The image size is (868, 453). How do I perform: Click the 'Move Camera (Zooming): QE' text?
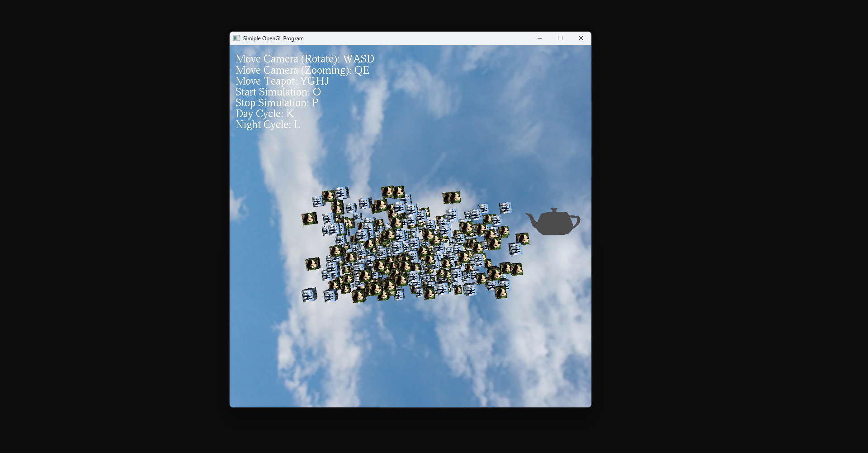(302, 70)
